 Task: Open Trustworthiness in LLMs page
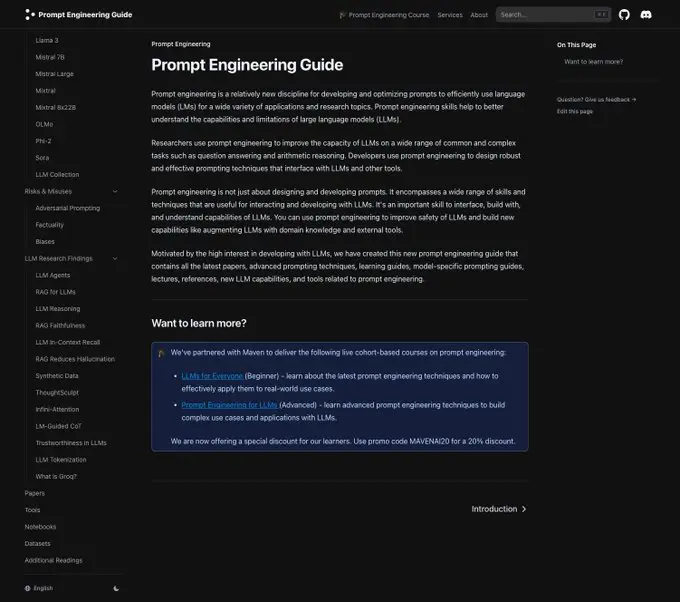tap(71, 443)
